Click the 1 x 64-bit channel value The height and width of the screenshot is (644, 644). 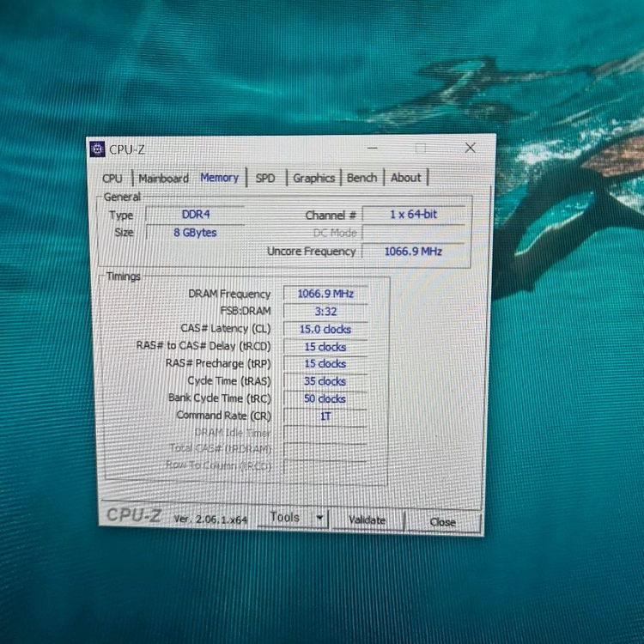(414, 215)
